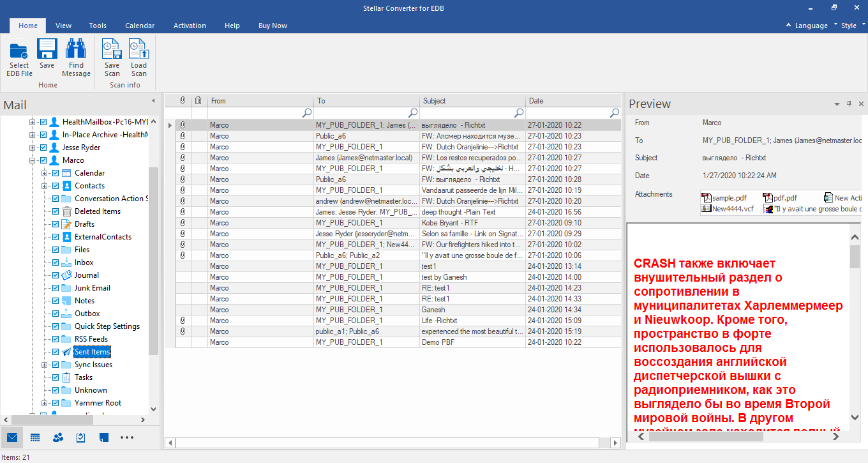Expand the Calendar folder tree node
Screen dimensions: 868x463
tap(45, 173)
